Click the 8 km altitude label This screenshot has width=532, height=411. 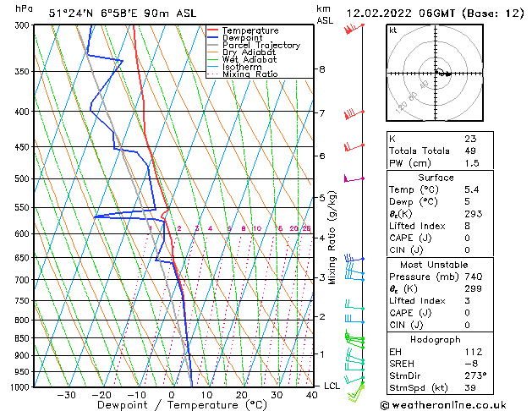(322, 69)
